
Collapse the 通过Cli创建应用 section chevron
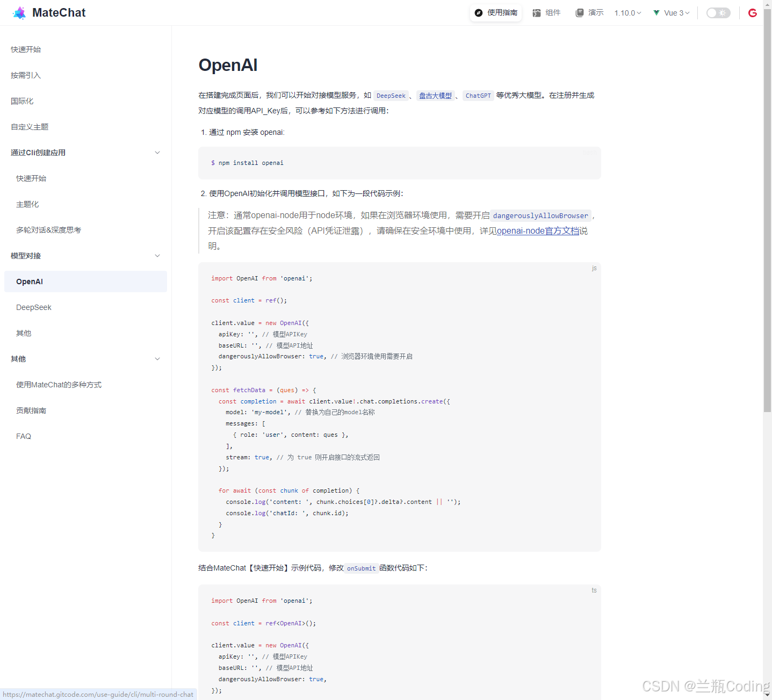pyautogui.click(x=157, y=153)
